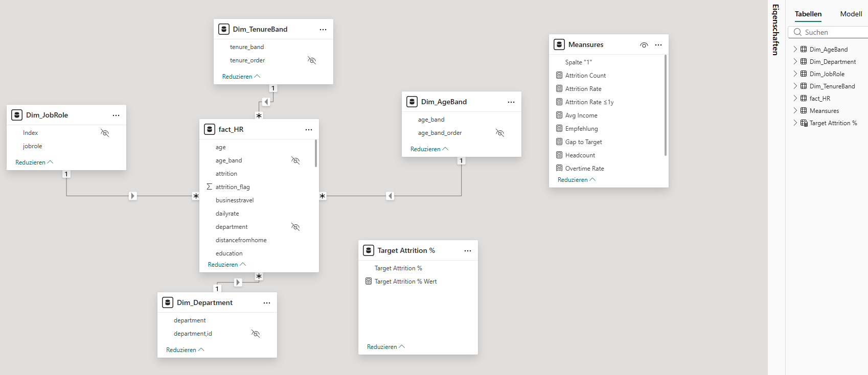This screenshot has height=375, width=868.
Task: Open Dim_JobRole table more options
Action: (x=116, y=115)
